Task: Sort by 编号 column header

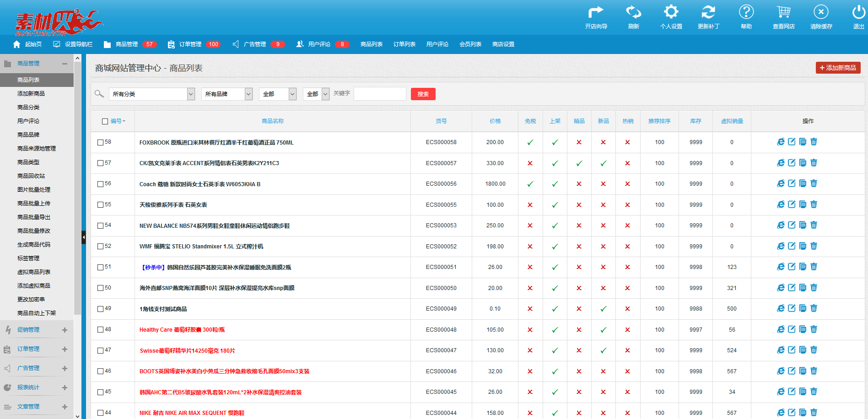Action: point(117,121)
